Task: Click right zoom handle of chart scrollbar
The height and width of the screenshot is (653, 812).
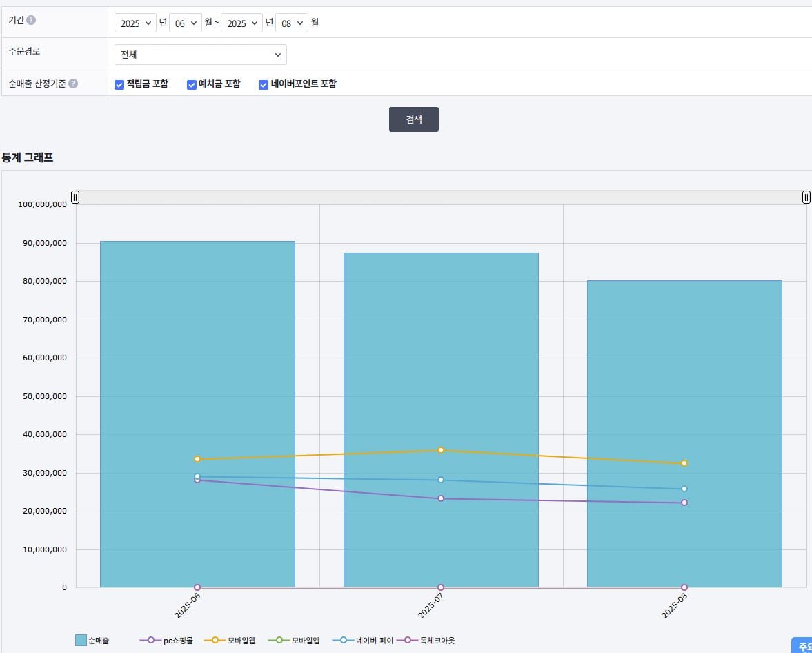Action: tap(806, 197)
